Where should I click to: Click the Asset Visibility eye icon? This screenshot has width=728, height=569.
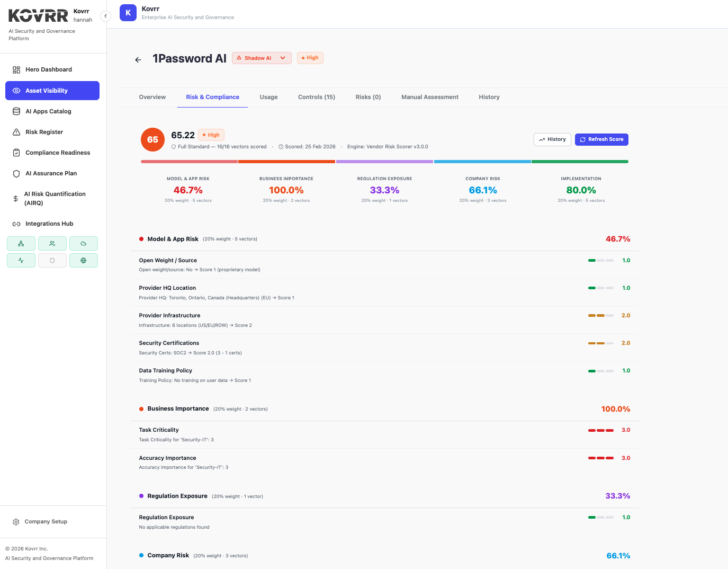[16, 91]
